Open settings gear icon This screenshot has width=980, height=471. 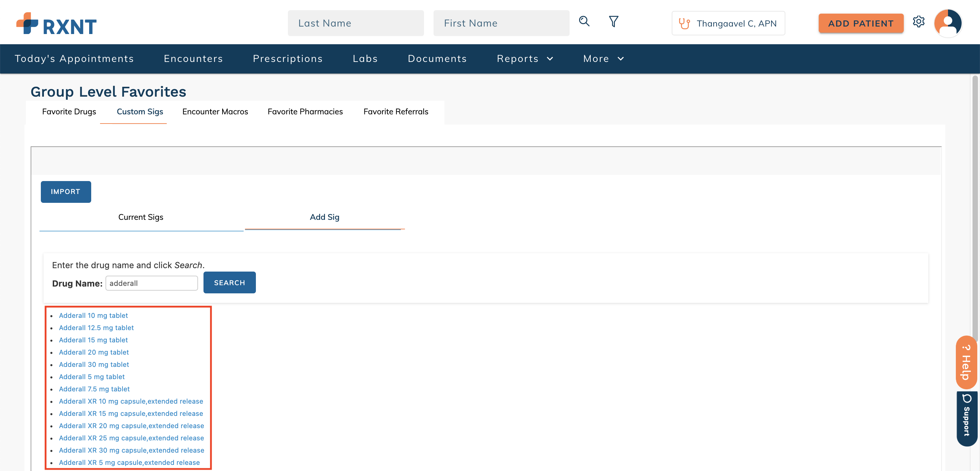(x=918, y=22)
